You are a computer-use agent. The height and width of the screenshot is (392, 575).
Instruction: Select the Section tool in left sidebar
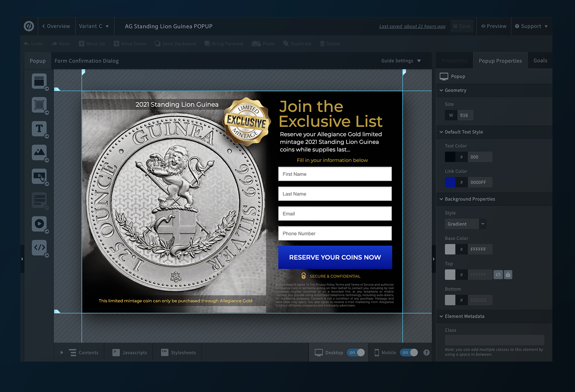39,81
